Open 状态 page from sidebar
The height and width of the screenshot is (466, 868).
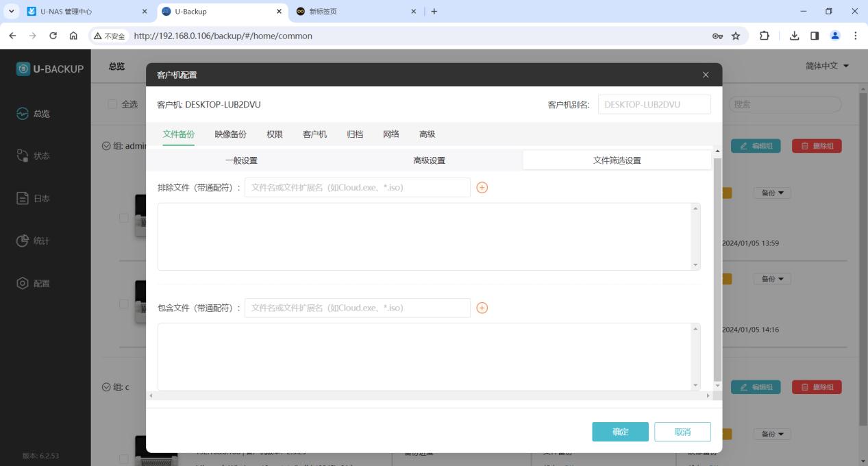[x=41, y=156]
